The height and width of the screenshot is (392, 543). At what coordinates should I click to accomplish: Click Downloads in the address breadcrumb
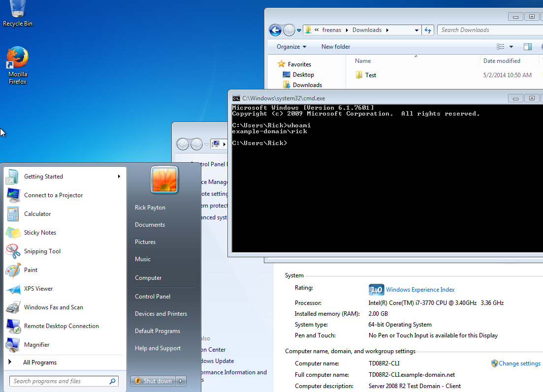(x=367, y=30)
